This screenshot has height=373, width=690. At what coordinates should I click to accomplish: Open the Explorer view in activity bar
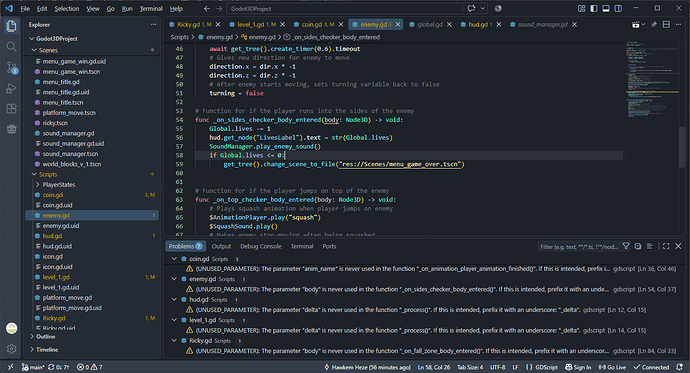[x=11, y=26]
